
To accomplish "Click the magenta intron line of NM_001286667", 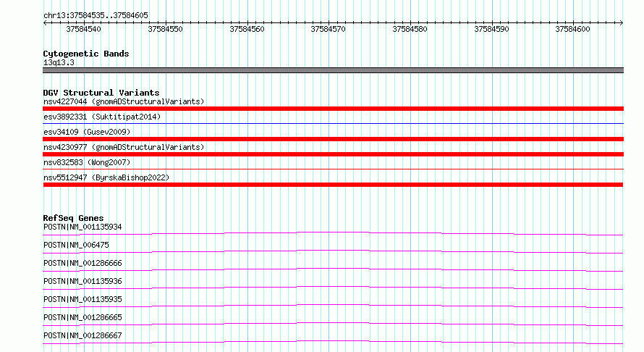I will pyautogui.click(x=333, y=342).
